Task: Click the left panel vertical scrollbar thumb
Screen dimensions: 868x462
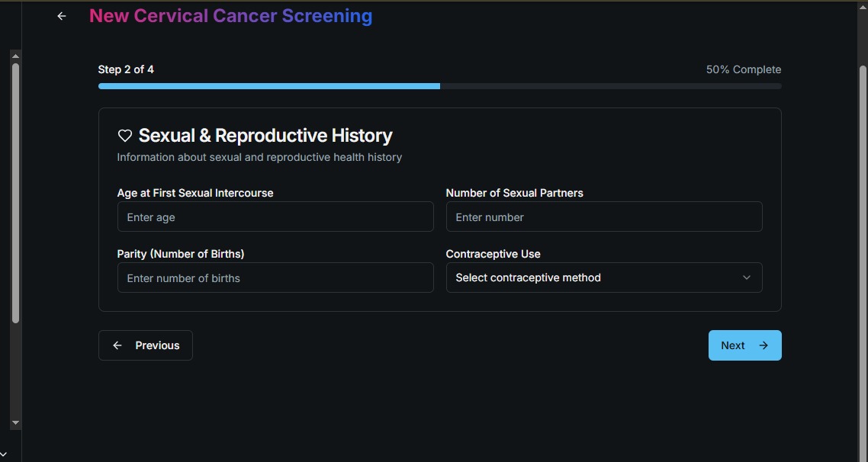Action: (x=15, y=191)
